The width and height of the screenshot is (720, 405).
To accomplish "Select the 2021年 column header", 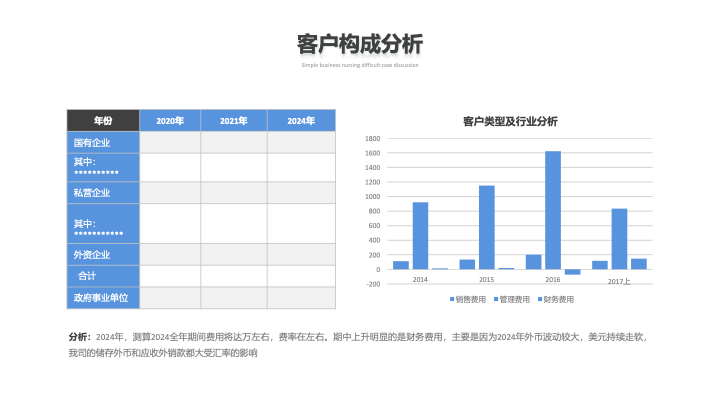I will (234, 120).
